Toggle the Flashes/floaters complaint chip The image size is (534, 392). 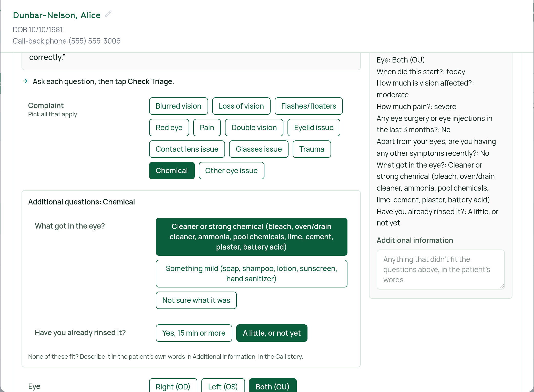coord(309,106)
